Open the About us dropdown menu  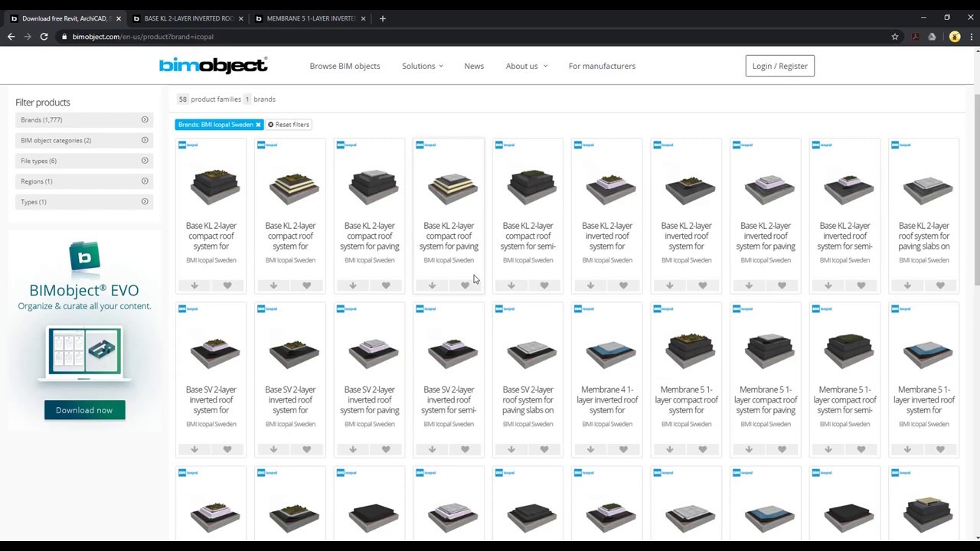[526, 66]
